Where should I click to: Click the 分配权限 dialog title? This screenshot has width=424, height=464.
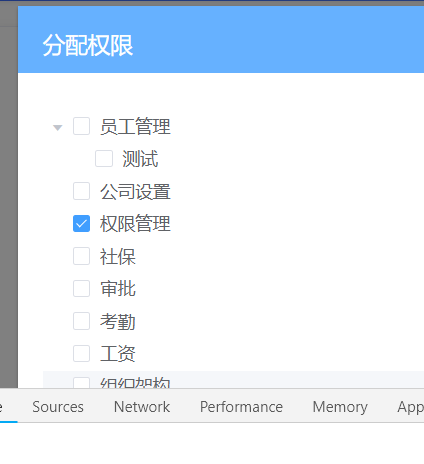[88, 45]
